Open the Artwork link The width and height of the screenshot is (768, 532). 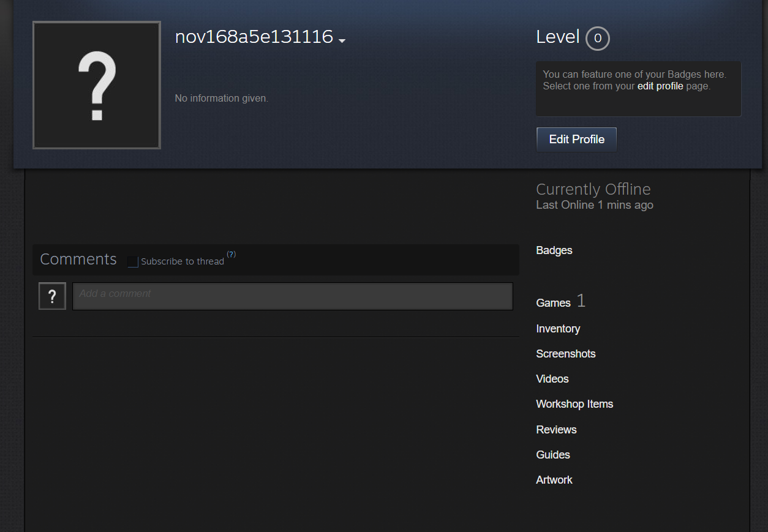pyautogui.click(x=554, y=480)
